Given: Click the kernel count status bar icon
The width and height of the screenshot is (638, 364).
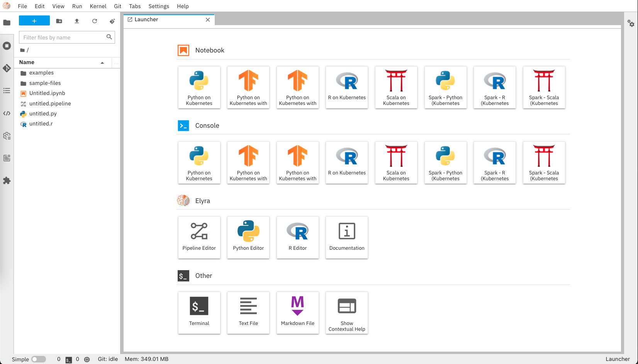Looking at the screenshot, I should (87, 359).
